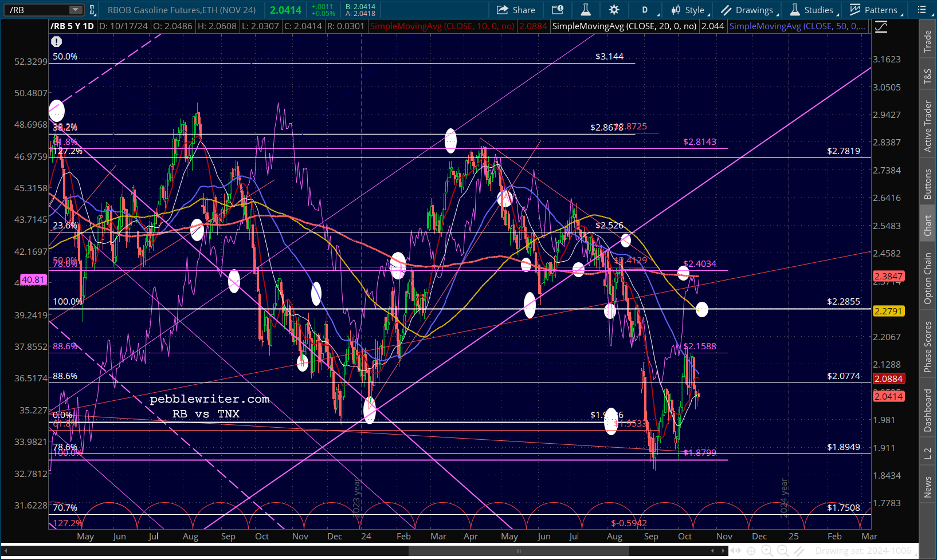937x560 pixels.
Task: Click the zoom in magnifier icon
Action: point(767,551)
